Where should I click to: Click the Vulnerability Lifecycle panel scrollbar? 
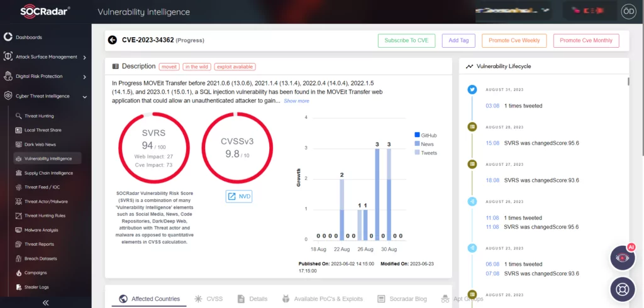[628, 81]
